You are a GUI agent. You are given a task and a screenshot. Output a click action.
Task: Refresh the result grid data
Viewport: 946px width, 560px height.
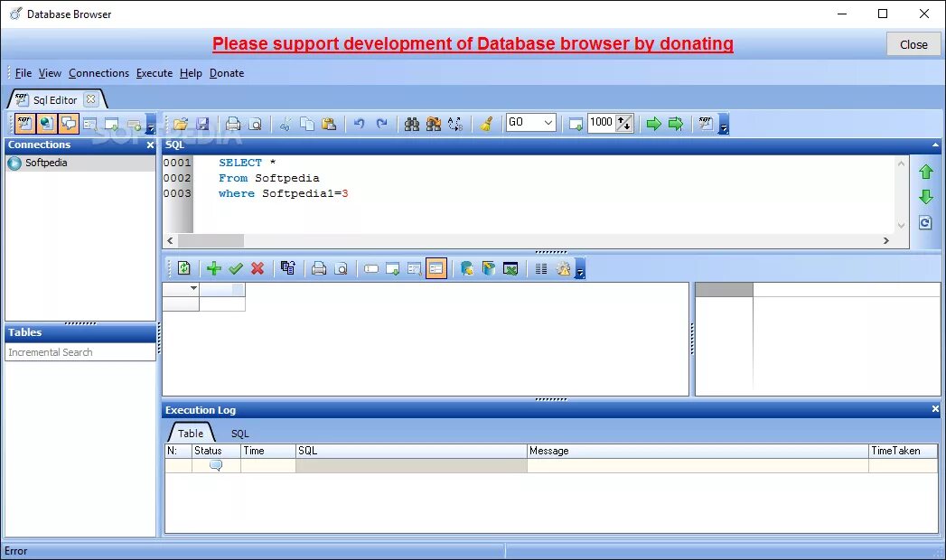coord(184,268)
